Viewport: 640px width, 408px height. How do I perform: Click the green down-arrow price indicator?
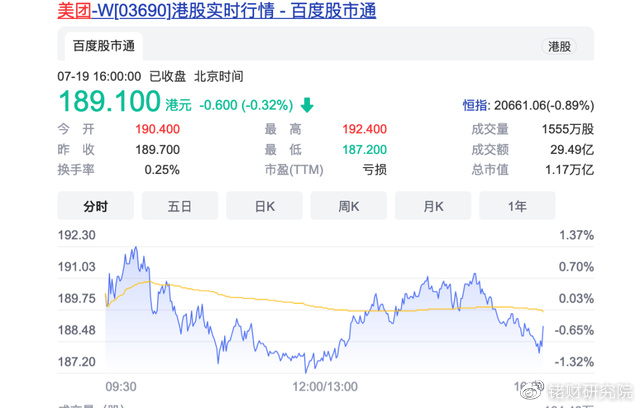(307, 105)
